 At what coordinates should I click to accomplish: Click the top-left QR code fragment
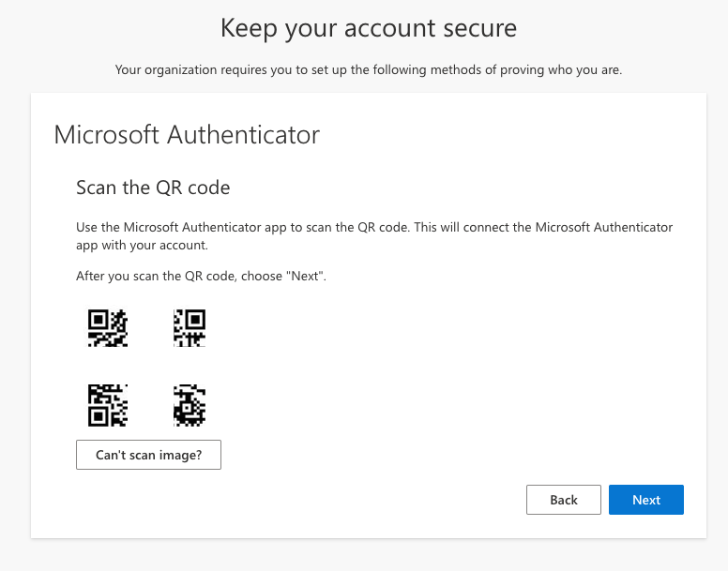[108, 328]
